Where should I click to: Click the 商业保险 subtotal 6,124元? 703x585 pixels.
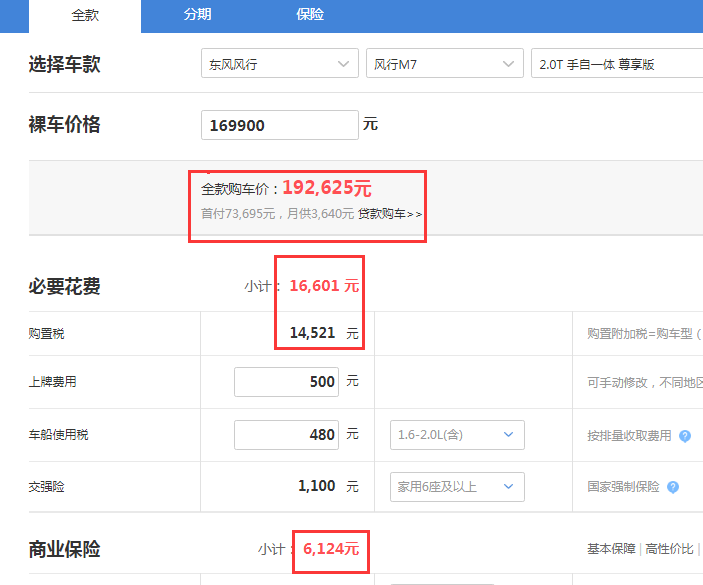331,549
